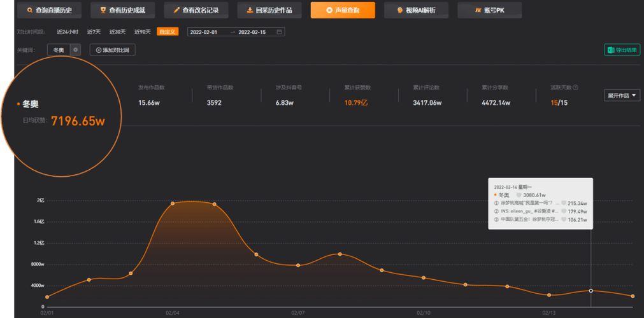The height and width of the screenshot is (318, 644).
Task: Switch to the 声量查询 tab
Action: tap(342, 11)
